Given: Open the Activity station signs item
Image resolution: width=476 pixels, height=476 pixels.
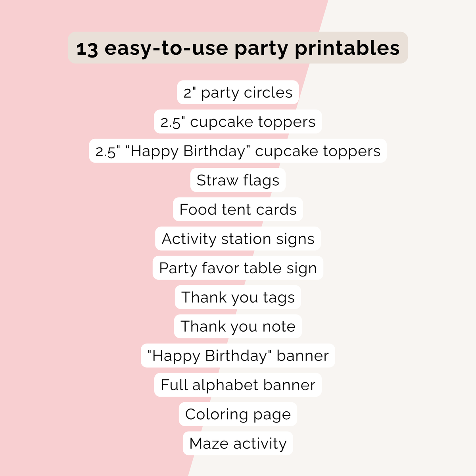Looking at the screenshot, I should point(238,239).
